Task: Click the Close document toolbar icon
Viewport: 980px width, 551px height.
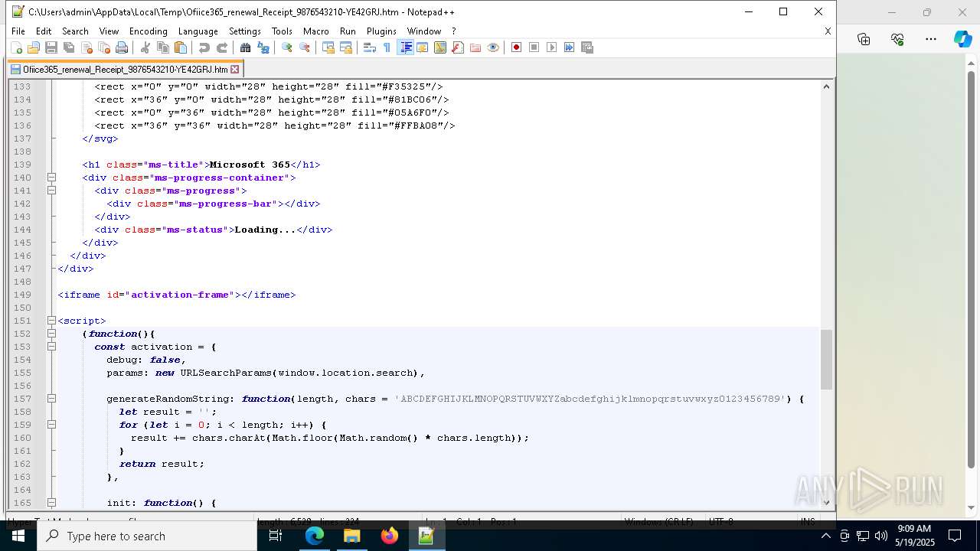Action: tap(87, 47)
